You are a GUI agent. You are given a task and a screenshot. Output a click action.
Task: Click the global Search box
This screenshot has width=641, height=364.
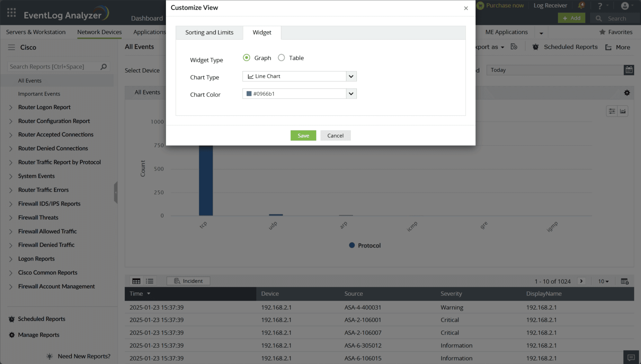click(x=616, y=18)
